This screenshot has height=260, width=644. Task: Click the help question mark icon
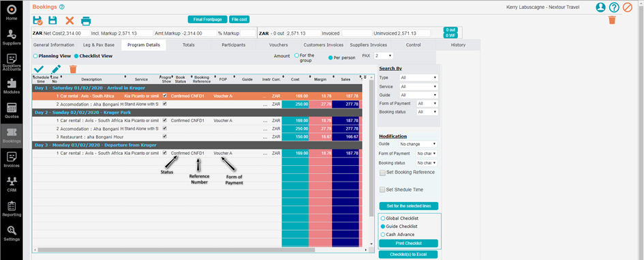(613, 8)
